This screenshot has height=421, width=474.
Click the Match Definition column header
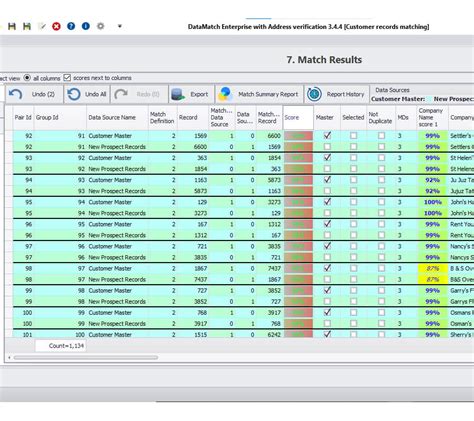(162, 117)
